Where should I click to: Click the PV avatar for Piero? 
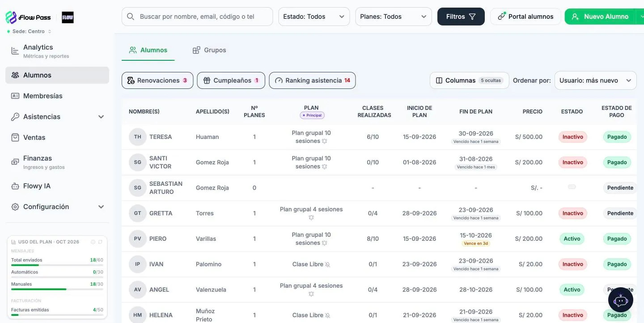[x=137, y=239]
